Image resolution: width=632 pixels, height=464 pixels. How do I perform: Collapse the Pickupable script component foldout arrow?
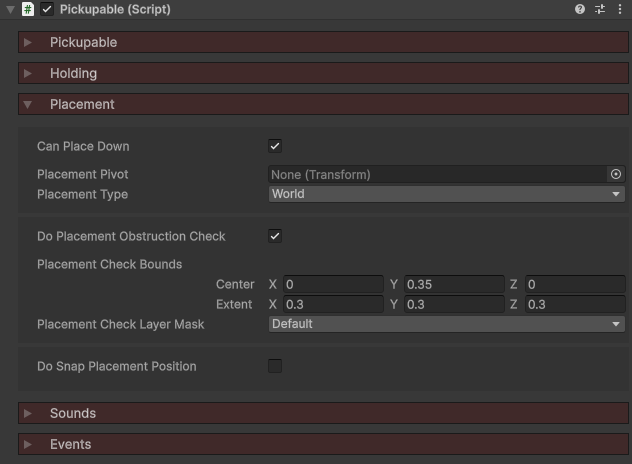point(10,9)
